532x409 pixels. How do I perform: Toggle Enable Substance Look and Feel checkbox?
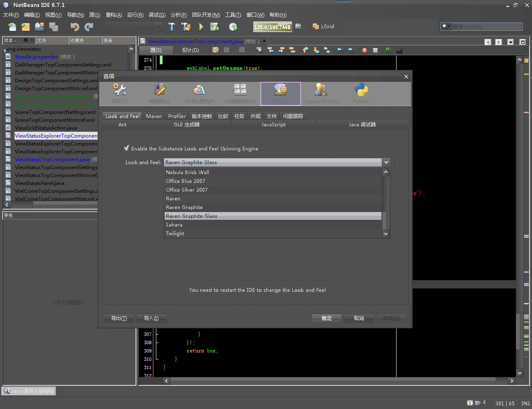click(126, 148)
